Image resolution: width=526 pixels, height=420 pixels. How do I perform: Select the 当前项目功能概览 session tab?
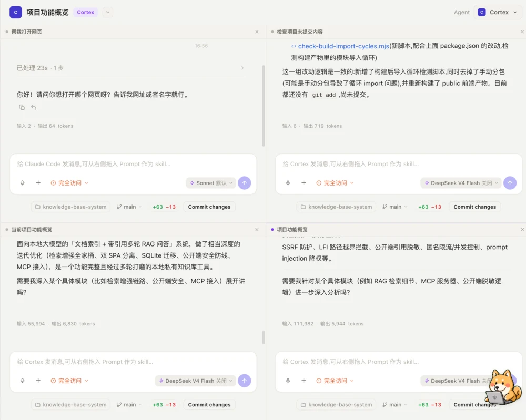click(32, 230)
